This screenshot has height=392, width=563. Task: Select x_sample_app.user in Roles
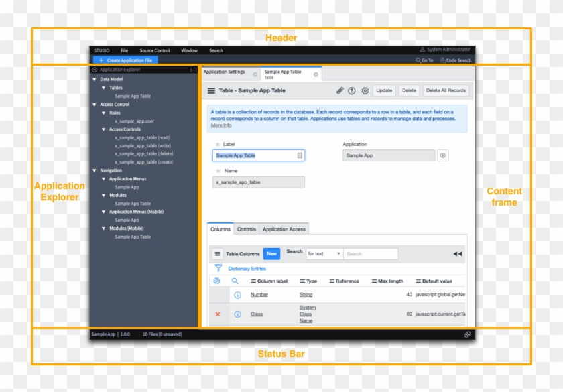[x=134, y=121]
